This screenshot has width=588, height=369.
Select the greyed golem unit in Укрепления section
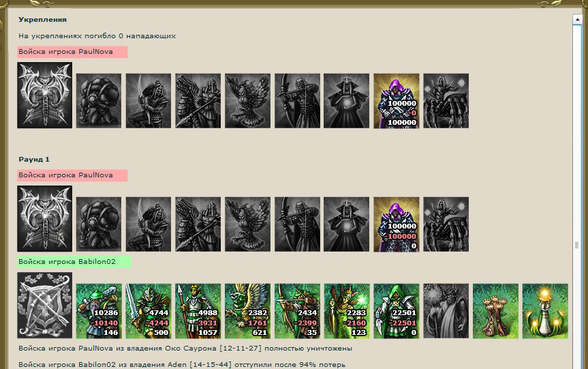[x=99, y=100]
